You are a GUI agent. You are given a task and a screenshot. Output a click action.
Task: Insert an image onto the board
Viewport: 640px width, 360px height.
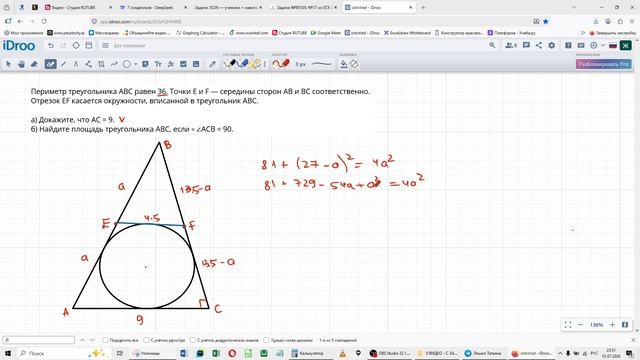pos(183,64)
